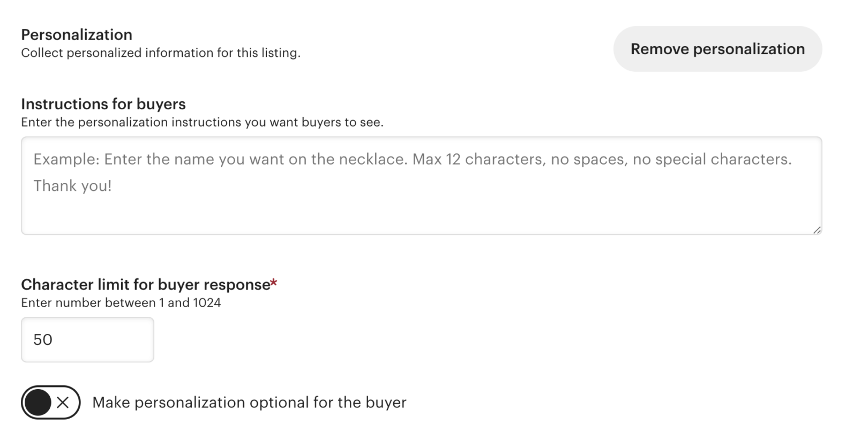The image size is (868, 439).
Task: Click the 'Instructions for buyers' field label
Action: (x=103, y=104)
